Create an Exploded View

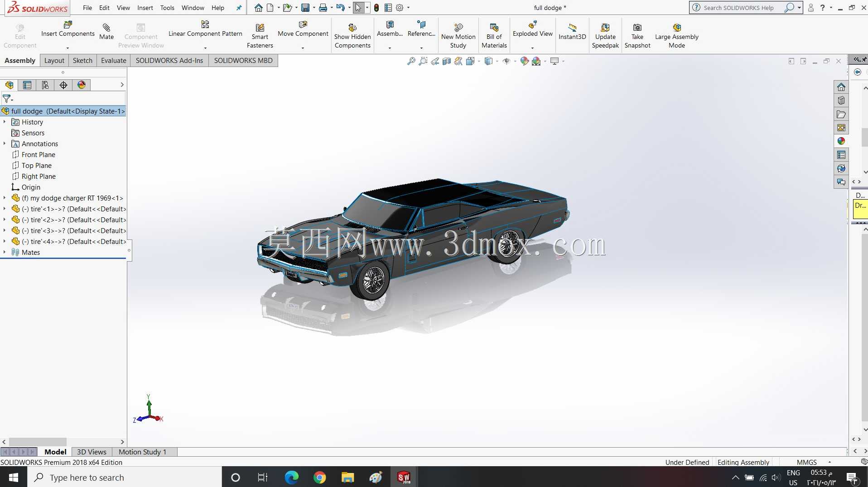click(x=532, y=29)
